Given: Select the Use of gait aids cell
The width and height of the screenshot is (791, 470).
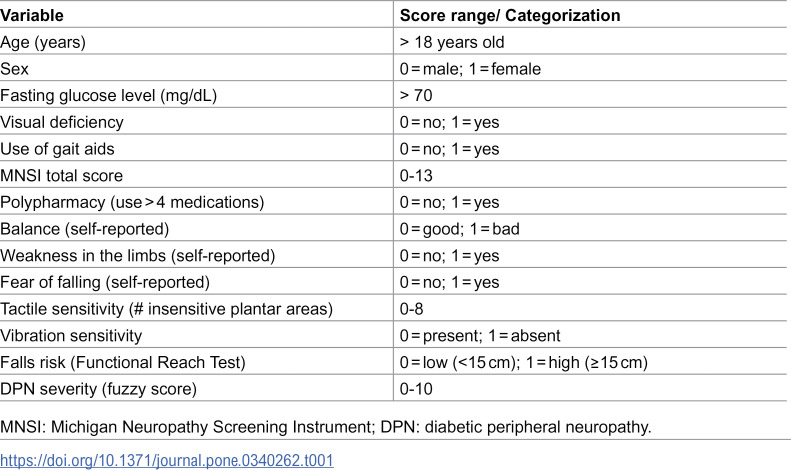Looking at the screenshot, I should pos(57,149).
